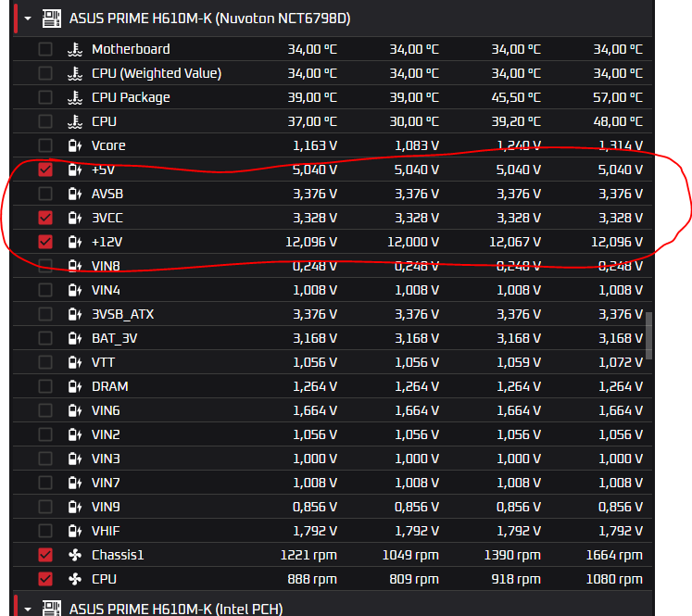Click the AVSB voltage icon
Screen dimensions: 692x616
[75, 194]
